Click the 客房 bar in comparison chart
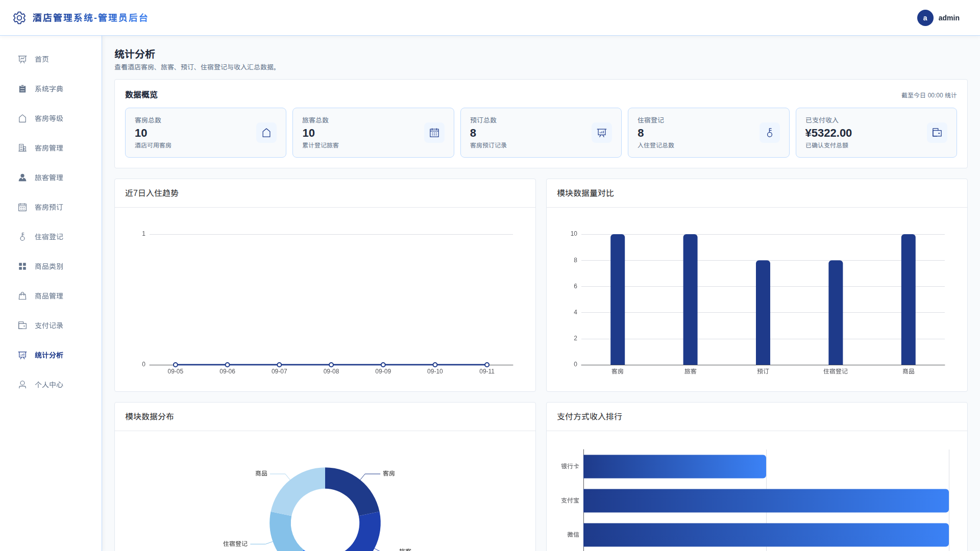The image size is (980, 551). pos(618,299)
